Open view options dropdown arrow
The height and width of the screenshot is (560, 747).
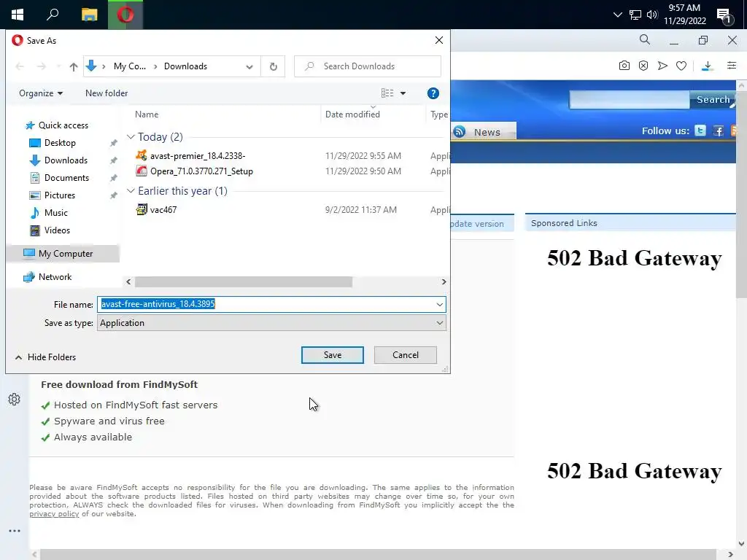coord(403,93)
